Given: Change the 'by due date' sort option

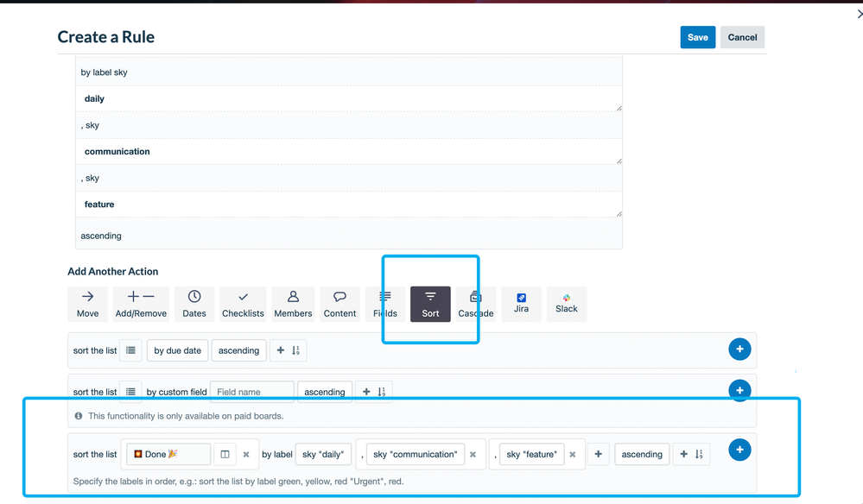Looking at the screenshot, I should point(177,350).
